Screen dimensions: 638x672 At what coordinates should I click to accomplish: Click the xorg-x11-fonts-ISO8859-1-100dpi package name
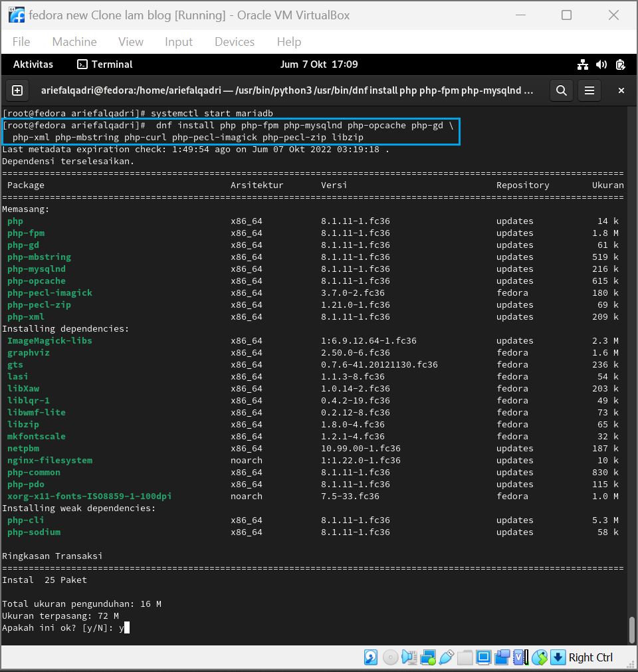coord(89,497)
